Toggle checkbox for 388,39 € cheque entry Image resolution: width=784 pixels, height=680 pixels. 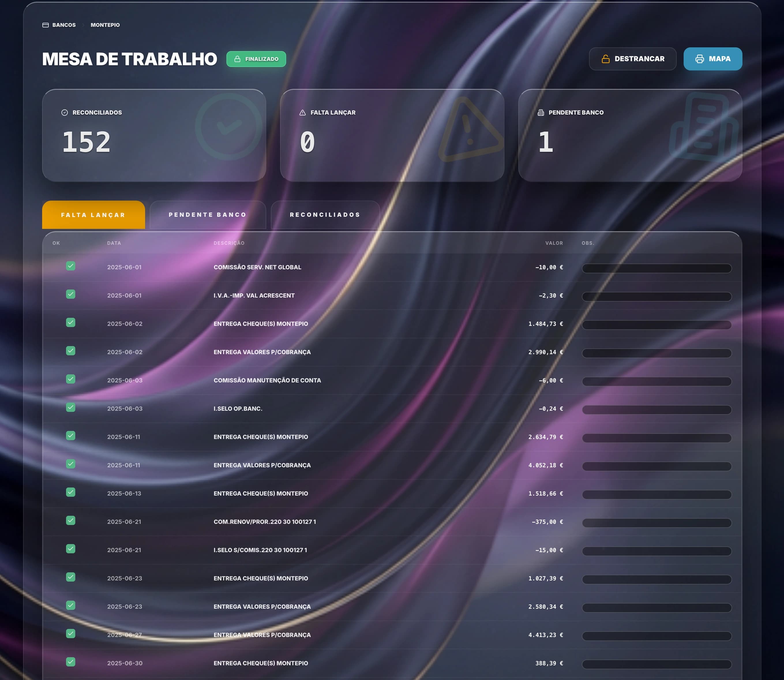pyautogui.click(x=71, y=662)
